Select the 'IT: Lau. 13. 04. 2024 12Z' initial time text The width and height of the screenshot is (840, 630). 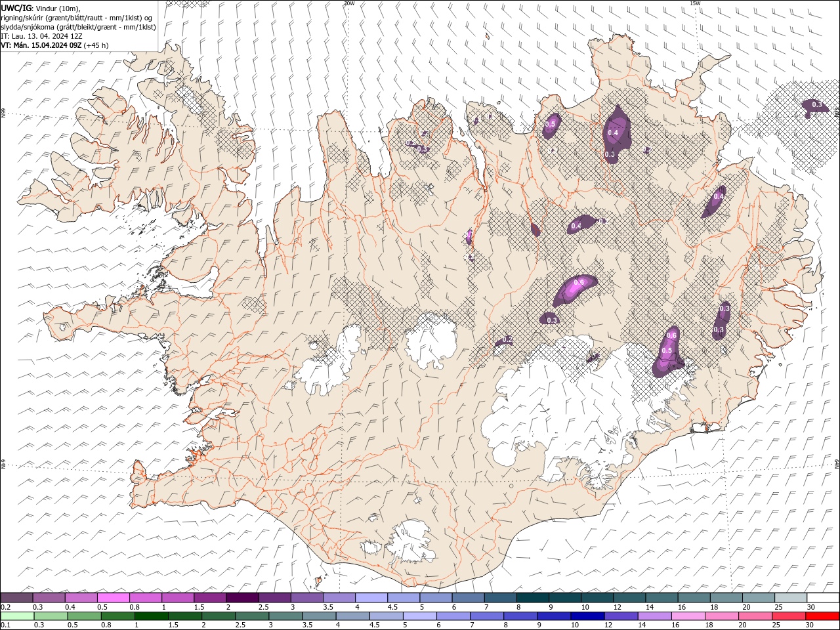[x=41, y=36]
